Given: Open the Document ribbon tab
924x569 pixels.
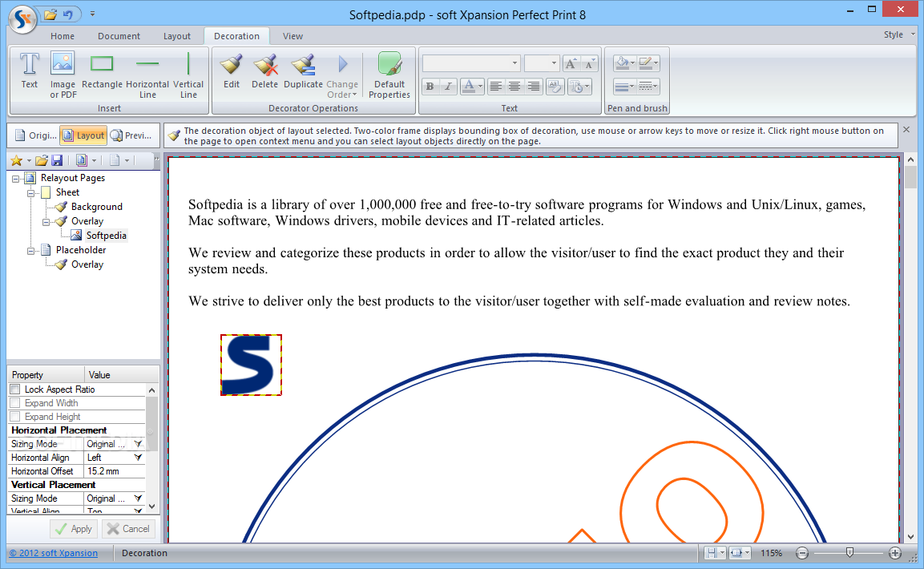Looking at the screenshot, I should [119, 36].
